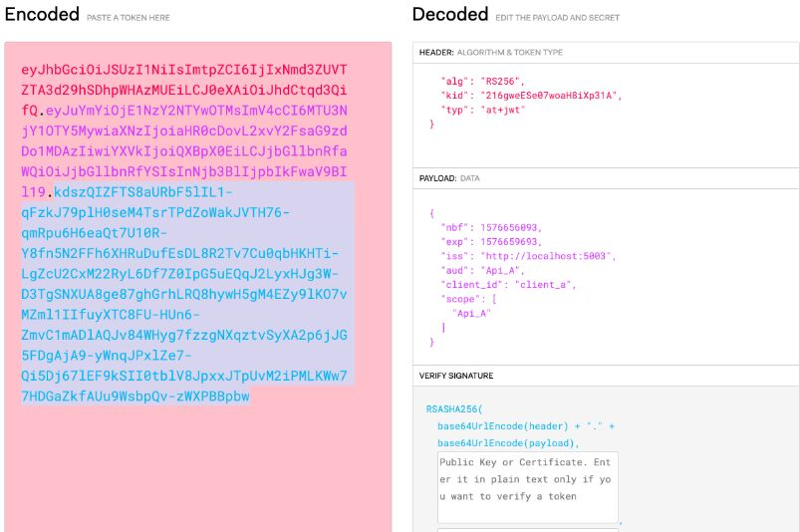Click the Encoded heading
Viewport: 800px width, 532px height.
[42, 14]
